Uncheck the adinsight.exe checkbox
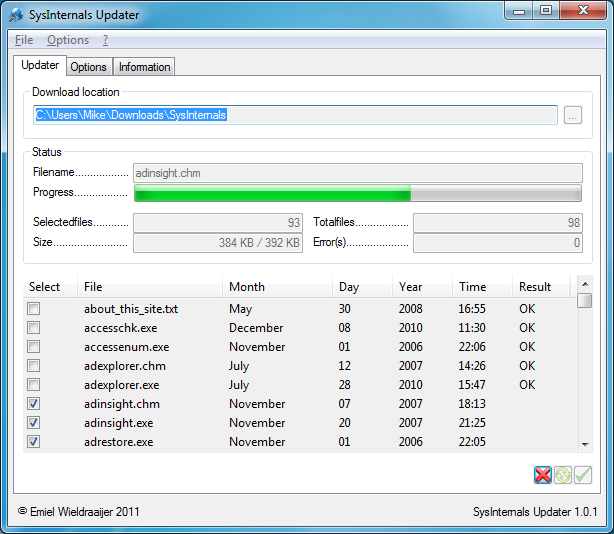This screenshot has width=614, height=534. [34, 422]
